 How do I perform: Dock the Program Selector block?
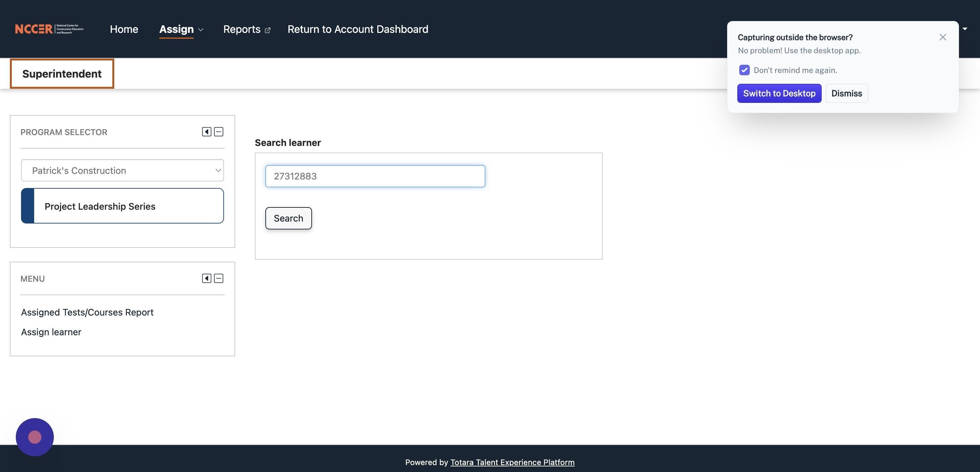point(206,132)
